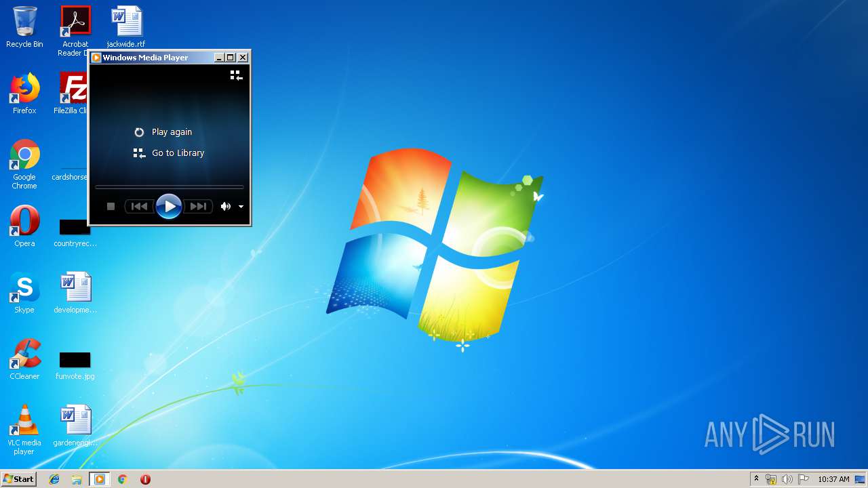This screenshot has height=488, width=868.
Task: Click the system tray speaker icon
Action: [x=787, y=479]
